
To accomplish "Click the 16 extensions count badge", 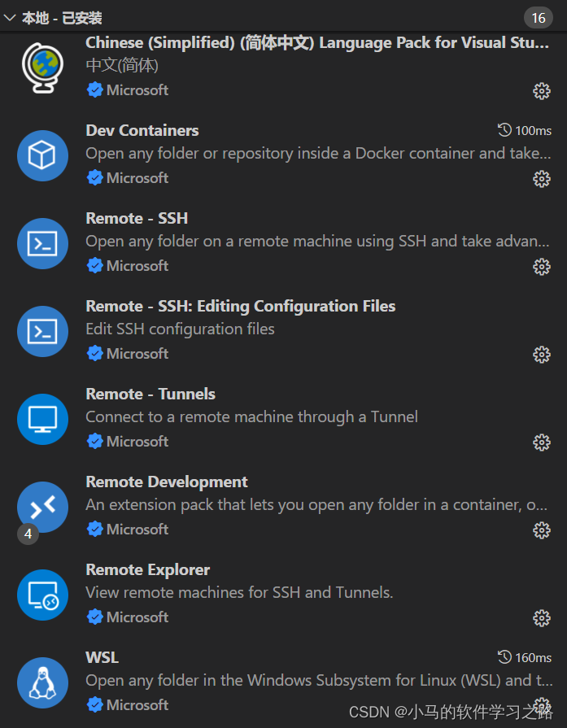I will [539, 17].
